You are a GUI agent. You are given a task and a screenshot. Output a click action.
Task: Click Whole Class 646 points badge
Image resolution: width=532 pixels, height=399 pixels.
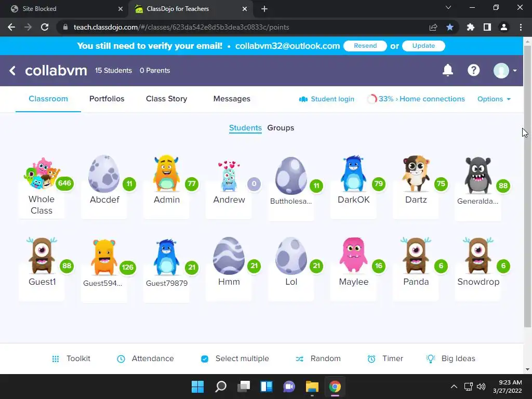click(64, 183)
